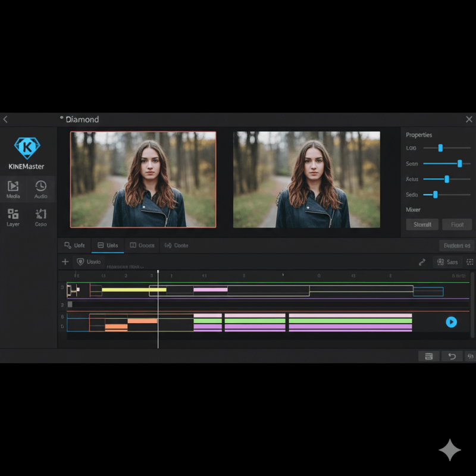Select the Layer tool
Screen dimensions: 476x476
(x=13, y=217)
